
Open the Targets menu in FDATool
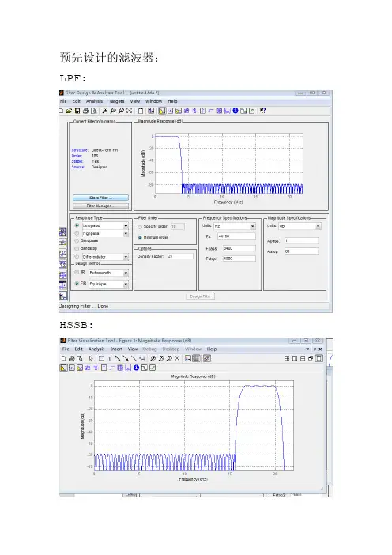click(116, 101)
